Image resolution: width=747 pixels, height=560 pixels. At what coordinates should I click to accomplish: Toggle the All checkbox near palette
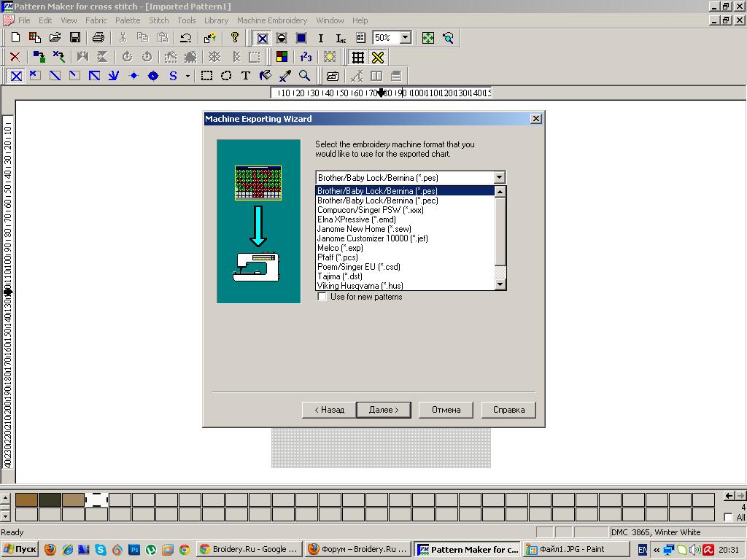coord(728,518)
